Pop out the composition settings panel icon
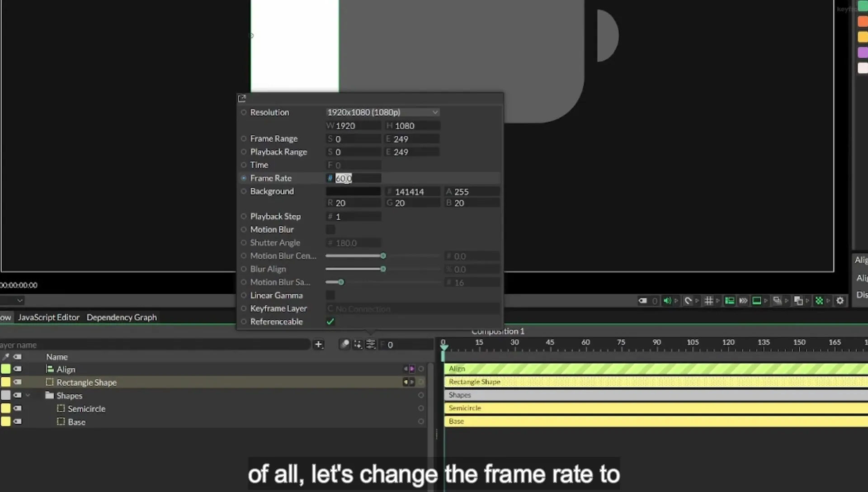The height and width of the screenshot is (492, 868). pos(242,98)
